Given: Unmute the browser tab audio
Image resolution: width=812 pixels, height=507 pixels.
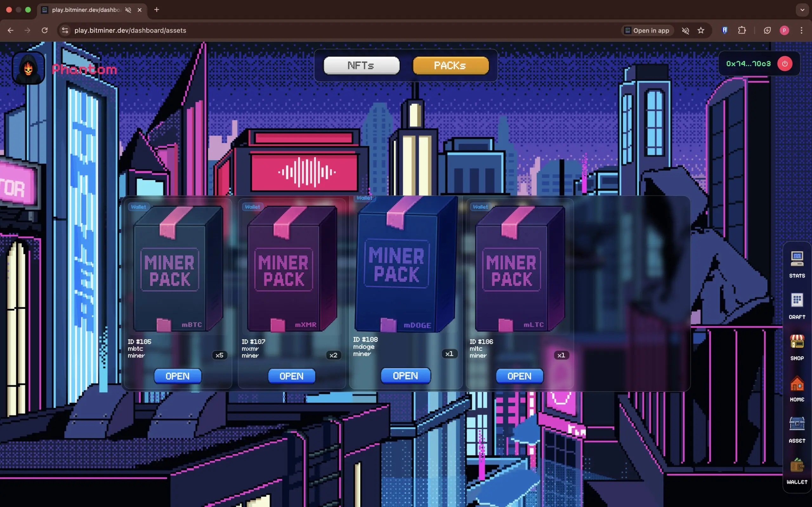Looking at the screenshot, I should coord(685,30).
